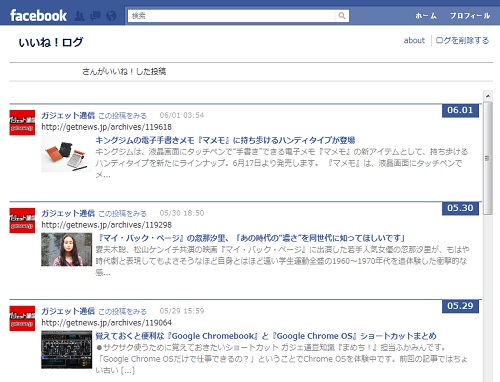Open the friend requests icon
The width and height of the screenshot is (500, 382).
79,16
